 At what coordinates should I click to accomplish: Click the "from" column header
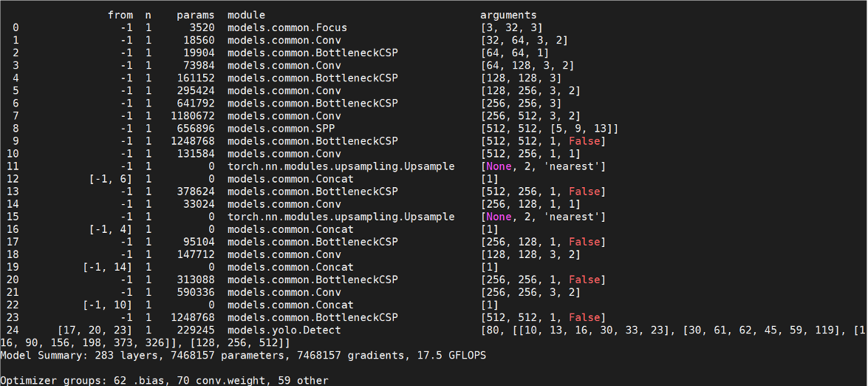coord(120,15)
